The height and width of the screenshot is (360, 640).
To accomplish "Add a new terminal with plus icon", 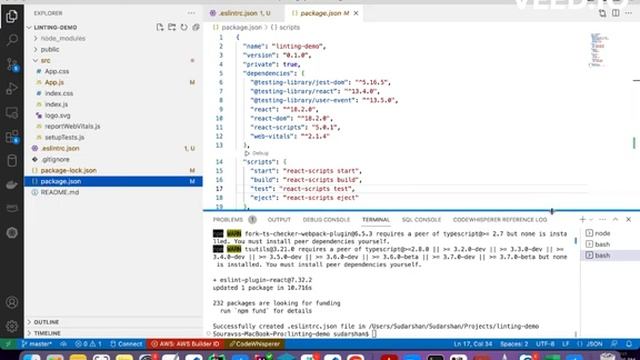I will [582, 220].
